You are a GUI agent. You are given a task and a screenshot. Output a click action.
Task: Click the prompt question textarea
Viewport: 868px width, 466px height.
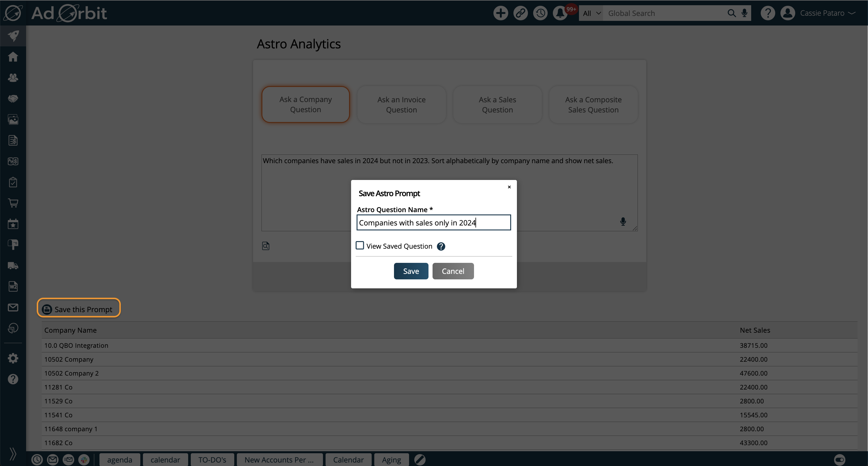pos(449,193)
